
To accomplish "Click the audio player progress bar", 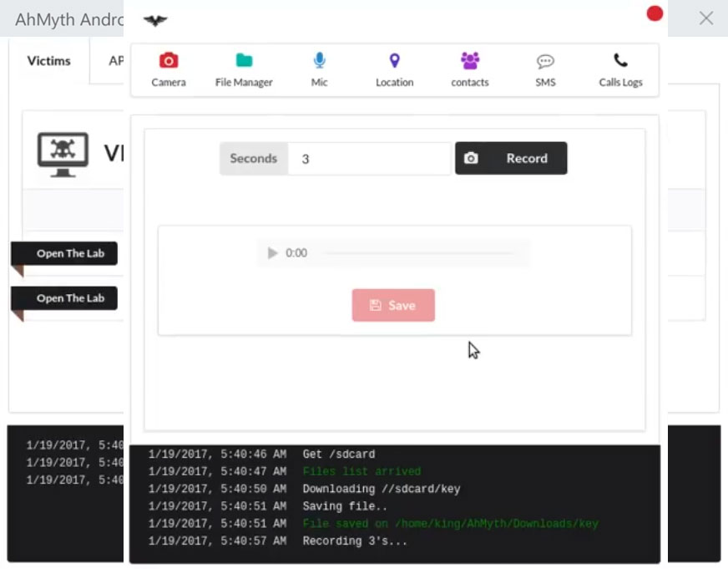I will 418,253.
